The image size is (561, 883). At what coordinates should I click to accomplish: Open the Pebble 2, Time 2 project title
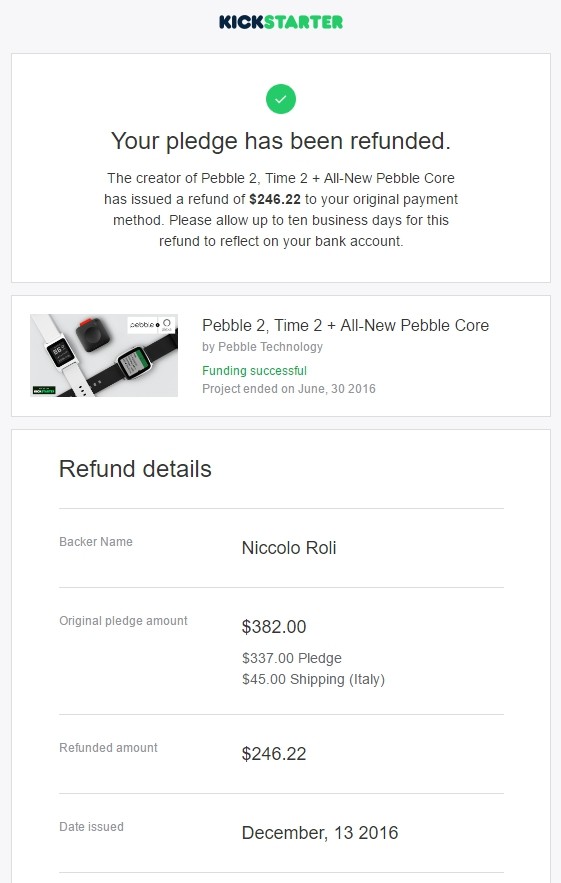tap(345, 325)
